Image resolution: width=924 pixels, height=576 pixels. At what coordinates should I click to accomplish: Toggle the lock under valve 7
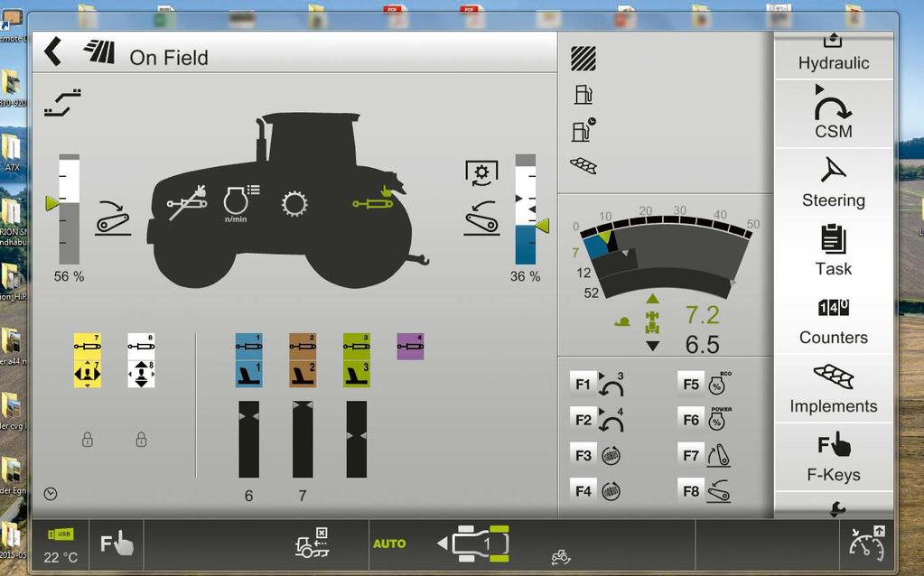tap(88, 440)
